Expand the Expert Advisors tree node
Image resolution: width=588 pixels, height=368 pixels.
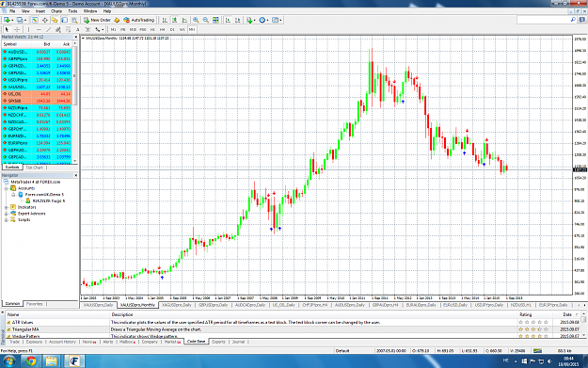(x=7, y=214)
